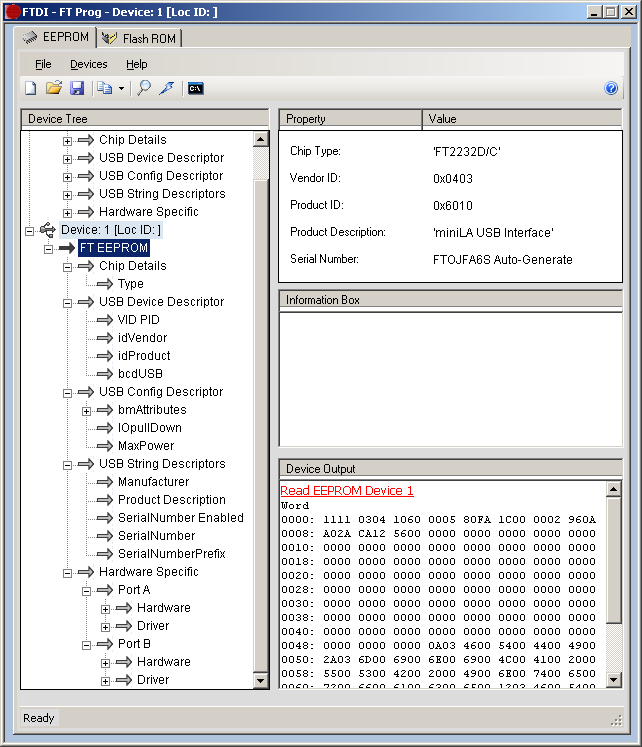Open the File menu
642x747 pixels.
43,64
